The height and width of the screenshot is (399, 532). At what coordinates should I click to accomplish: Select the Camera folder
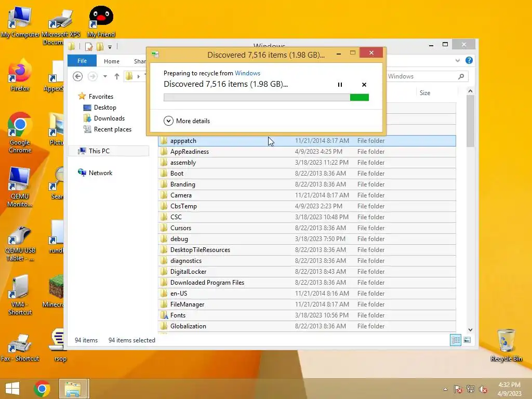[307, 195]
